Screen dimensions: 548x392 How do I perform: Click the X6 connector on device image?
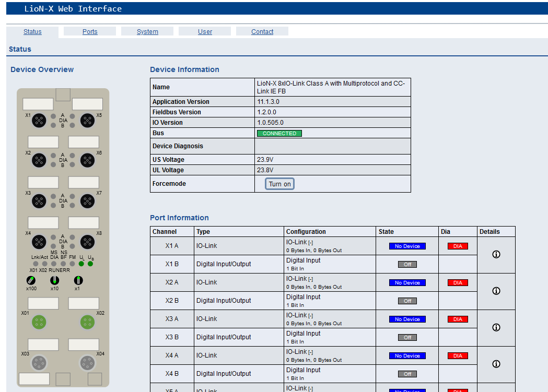(x=87, y=160)
